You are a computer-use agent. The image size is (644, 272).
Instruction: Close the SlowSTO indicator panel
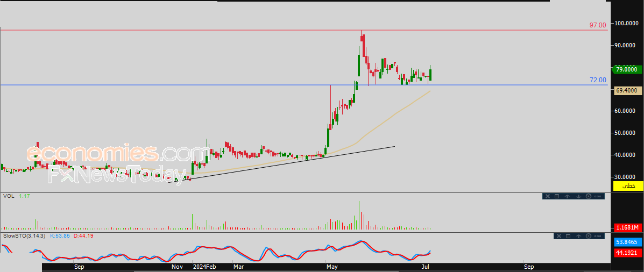(558, 236)
